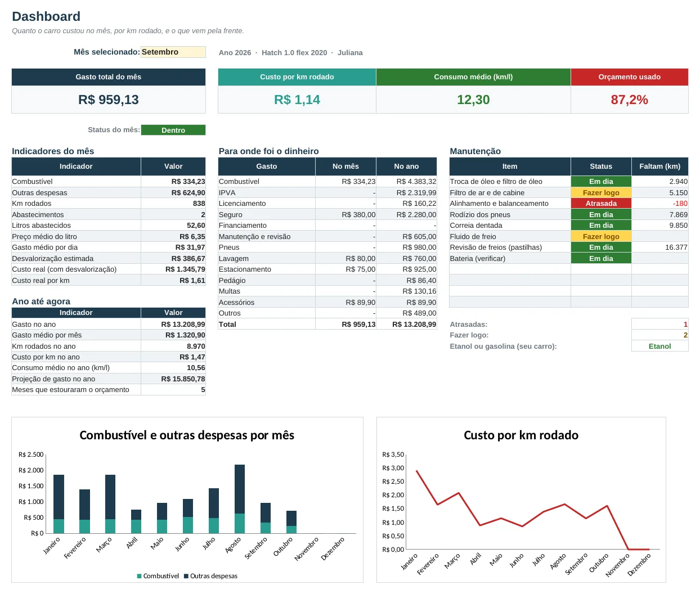Image resolution: width=700 pixels, height=594 pixels.
Task: Select the Setembro month input cell
Action: tap(173, 52)
